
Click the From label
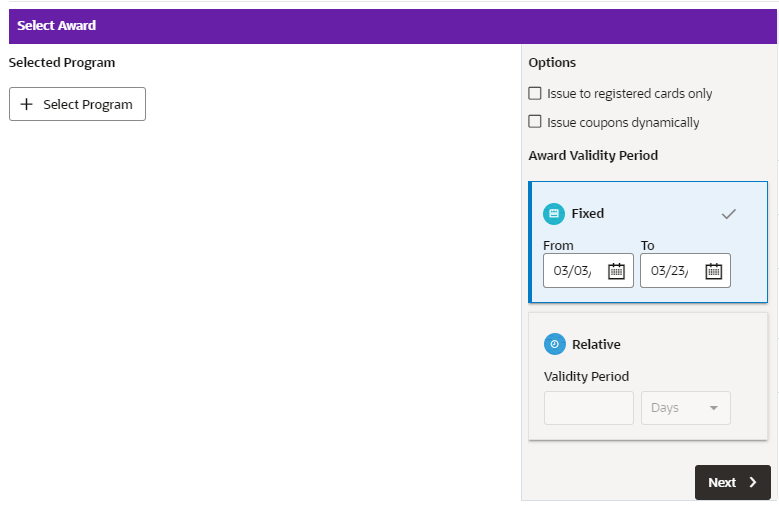[558, 245]
